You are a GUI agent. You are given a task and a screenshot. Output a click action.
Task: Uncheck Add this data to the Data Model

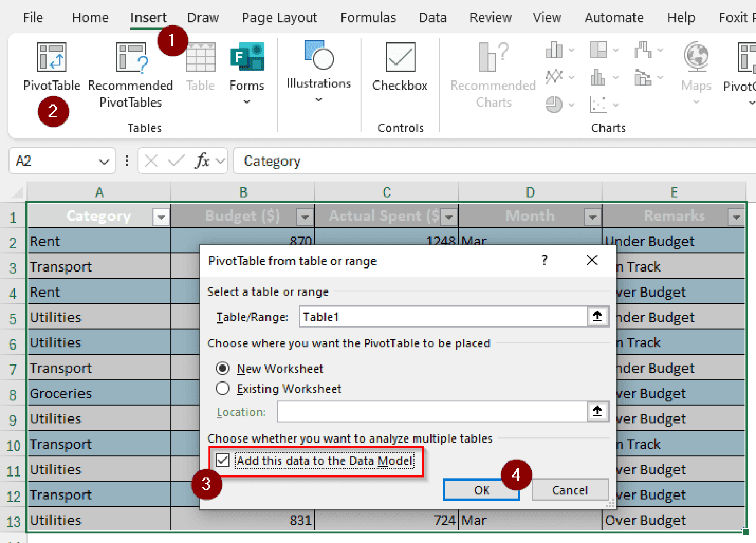pos(222,460)
